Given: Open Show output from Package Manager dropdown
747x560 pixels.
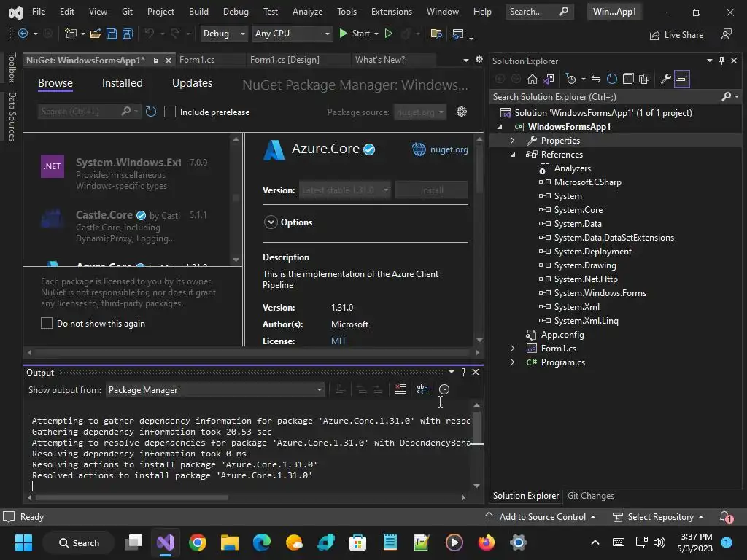Looking at the screenshot, I should pos(215,390).
